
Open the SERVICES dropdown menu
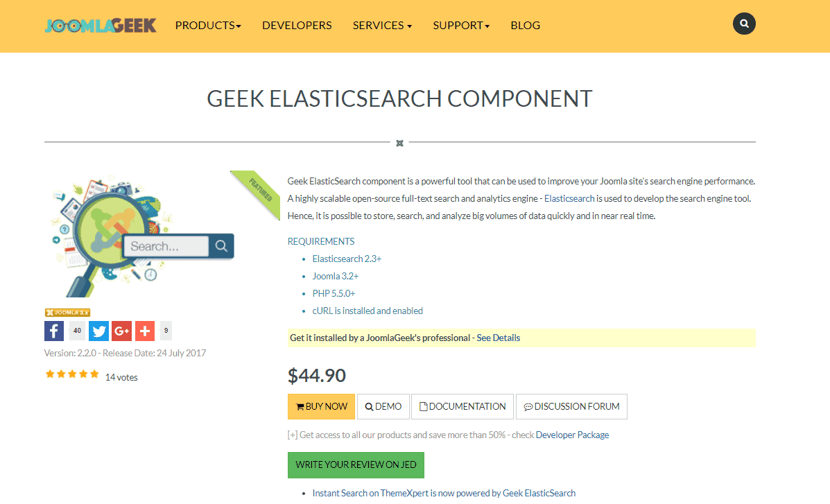point(382,25)
